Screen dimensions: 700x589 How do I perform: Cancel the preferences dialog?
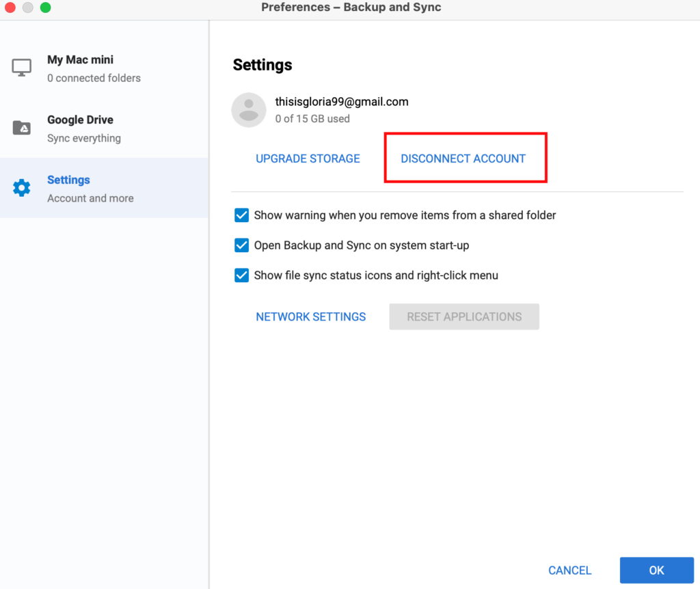click(x=569, y=571)
